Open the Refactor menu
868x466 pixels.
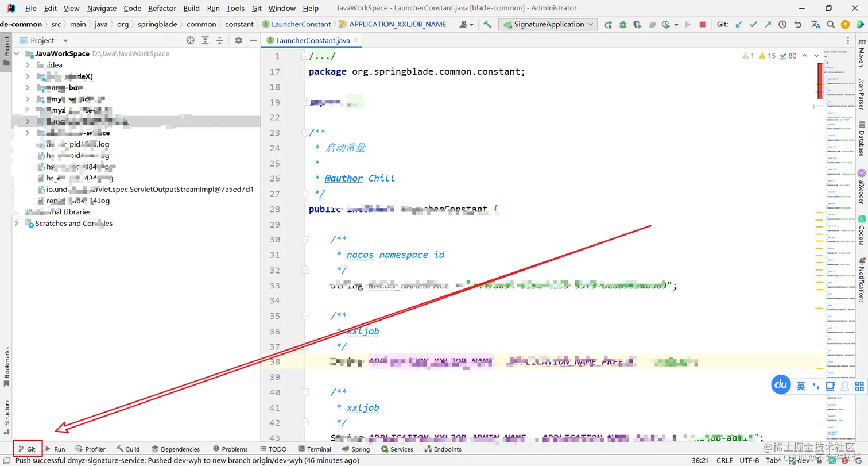pos(162,8)
